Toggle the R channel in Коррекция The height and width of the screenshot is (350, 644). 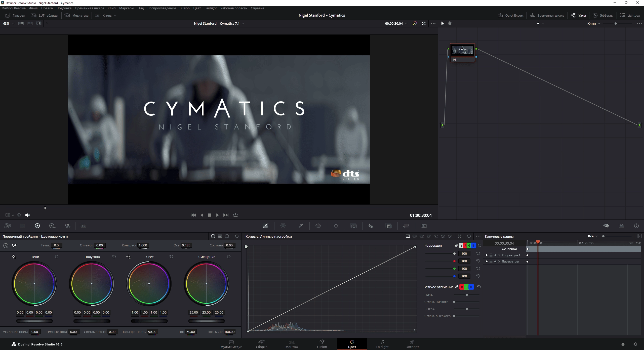click(465, 245)
